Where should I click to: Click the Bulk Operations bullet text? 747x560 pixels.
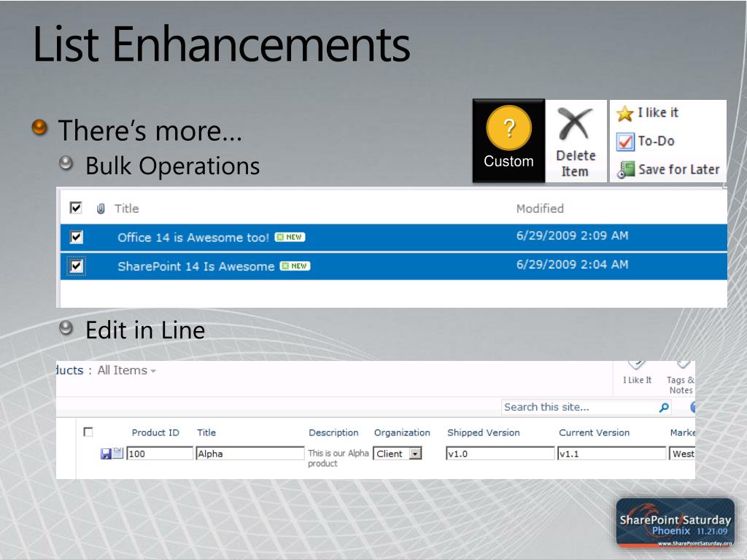pos(172,166)
